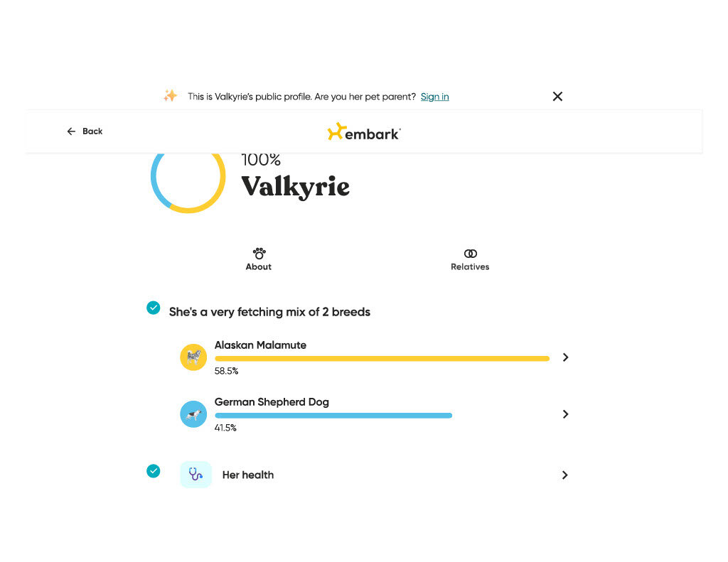Switch to the About tab
Image resolution: width=728 pixels, height=562 pixels.
[259, 259]
